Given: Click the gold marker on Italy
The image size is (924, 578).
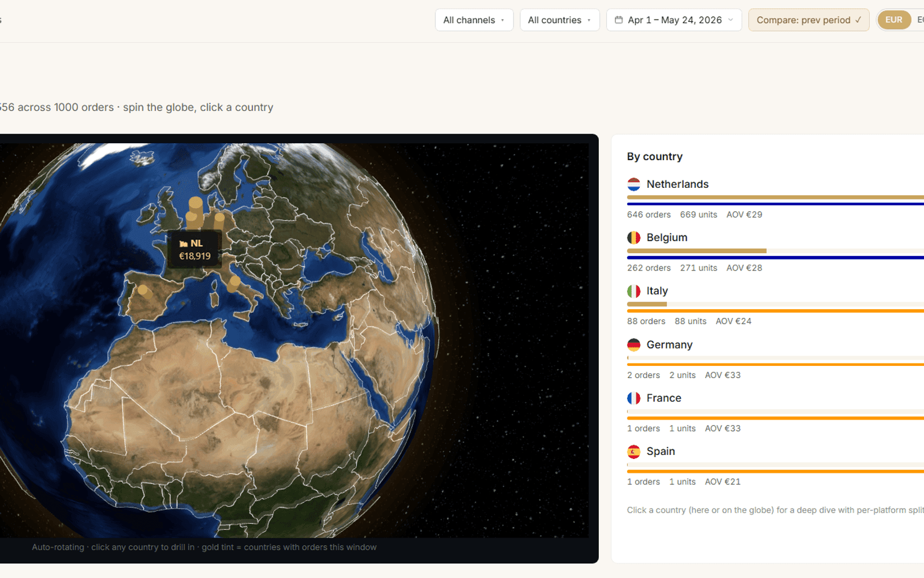Looking at the screenshot, I should (x=234, y=283).
